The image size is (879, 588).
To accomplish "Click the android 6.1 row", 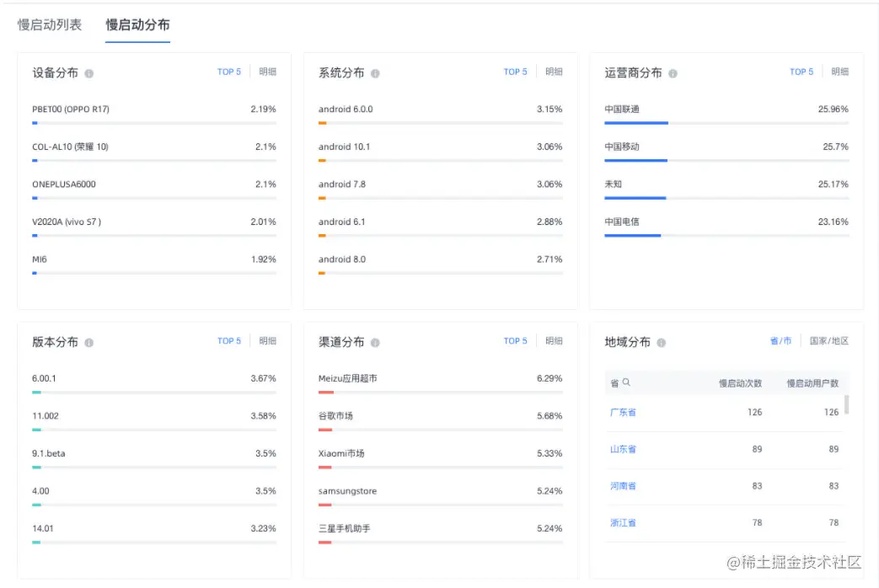I will (441, 227).
